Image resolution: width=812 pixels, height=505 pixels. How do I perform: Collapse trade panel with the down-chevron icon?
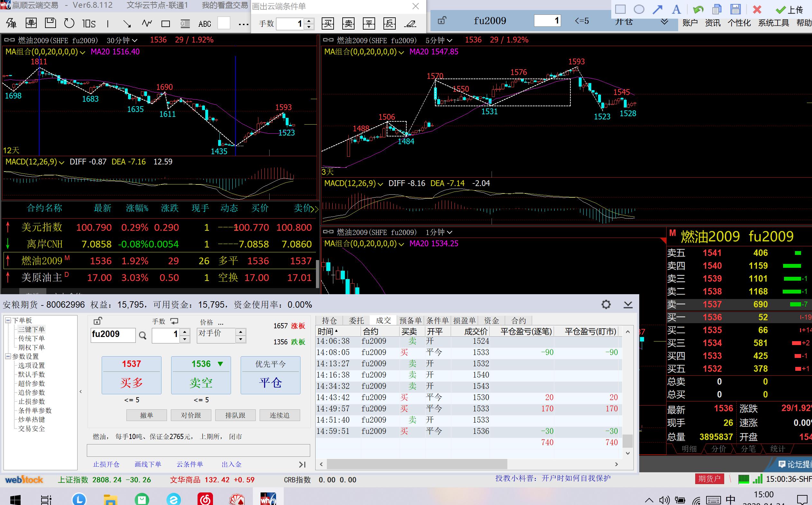(628, 304)
